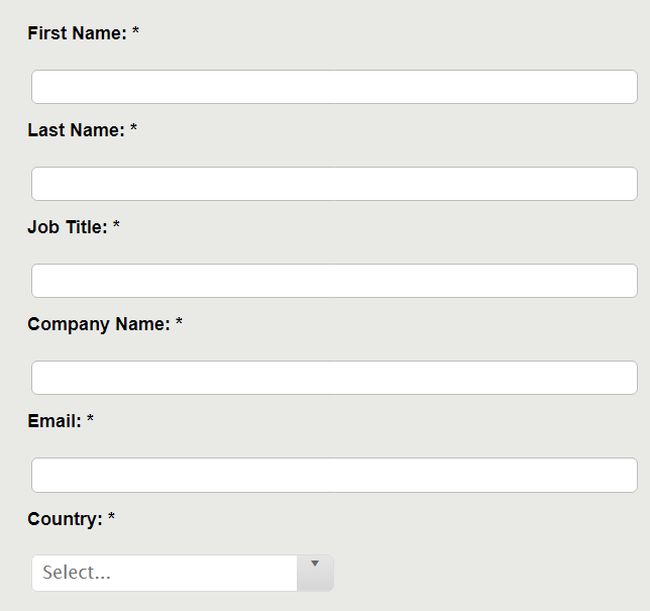
Task: Expand the Country combo box
Action: click(182, 573)
